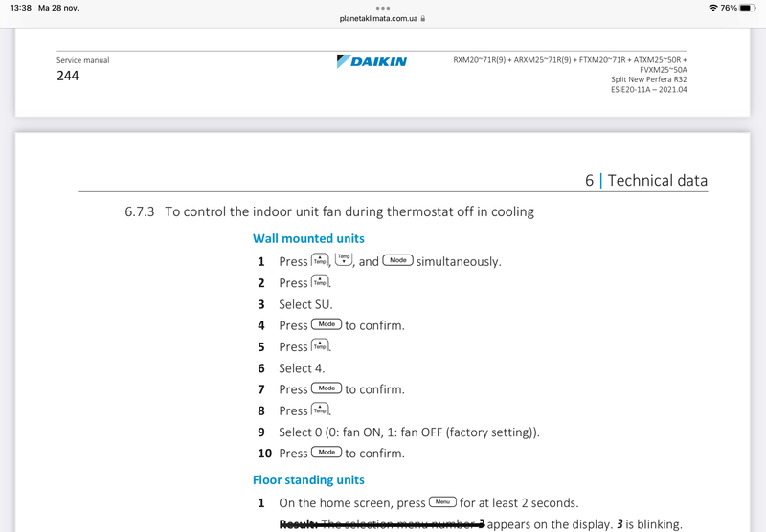Click the "Technical data" chapter title
Viewport: 766px width, 532px height.
click(x=657, y=180)
